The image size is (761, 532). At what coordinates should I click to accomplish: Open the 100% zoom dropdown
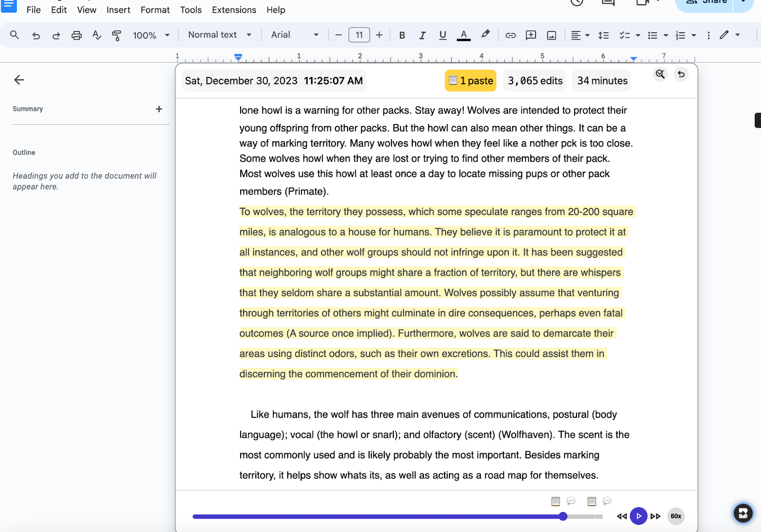pos(151,35)
